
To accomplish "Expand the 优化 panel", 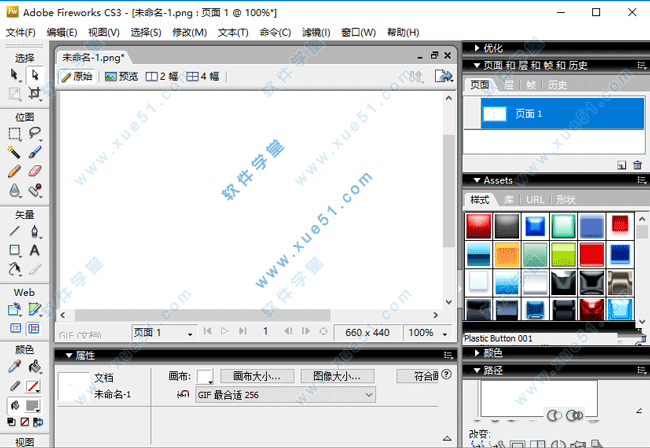I will tap(477, 48).
